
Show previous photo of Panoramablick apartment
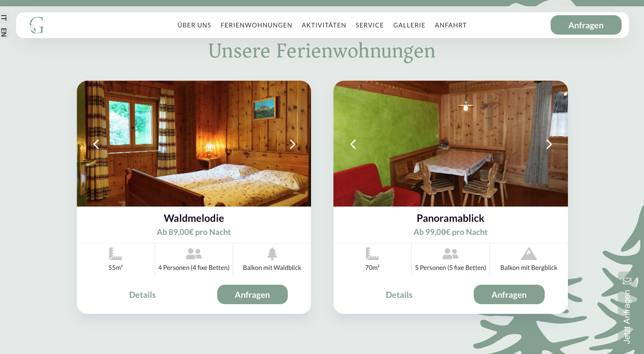click(353, 144)
